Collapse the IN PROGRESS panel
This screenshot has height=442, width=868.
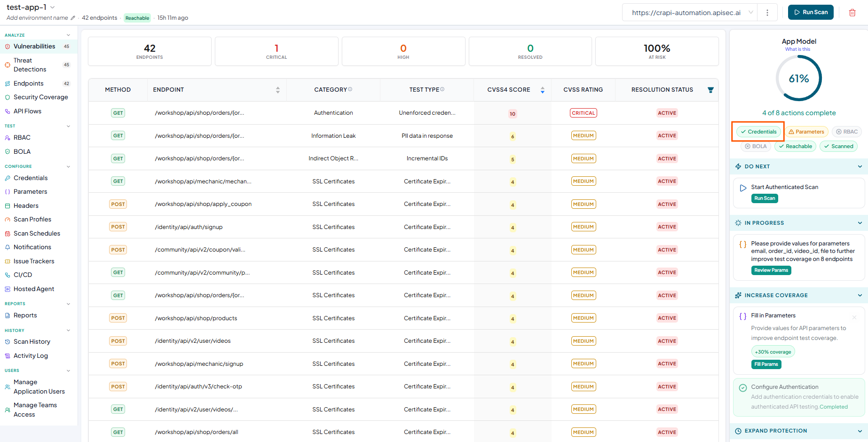pyautogui.click(x=860, y=223)
